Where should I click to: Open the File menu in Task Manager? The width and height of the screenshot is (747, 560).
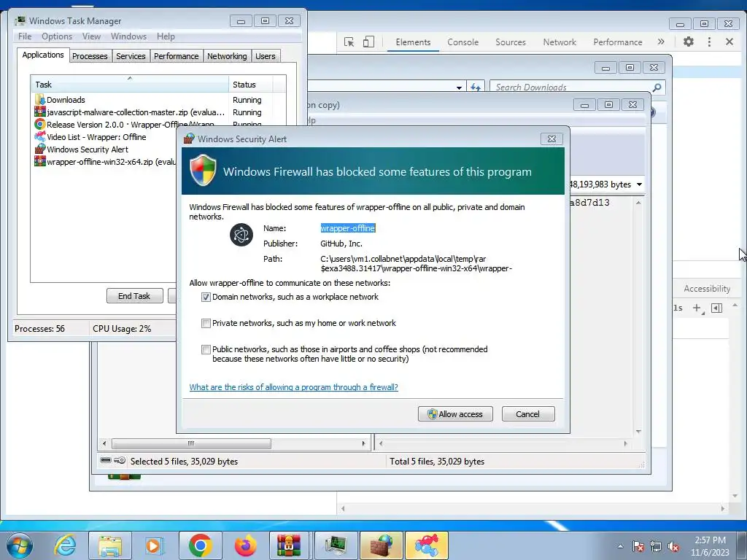click(x=25, y=36)
